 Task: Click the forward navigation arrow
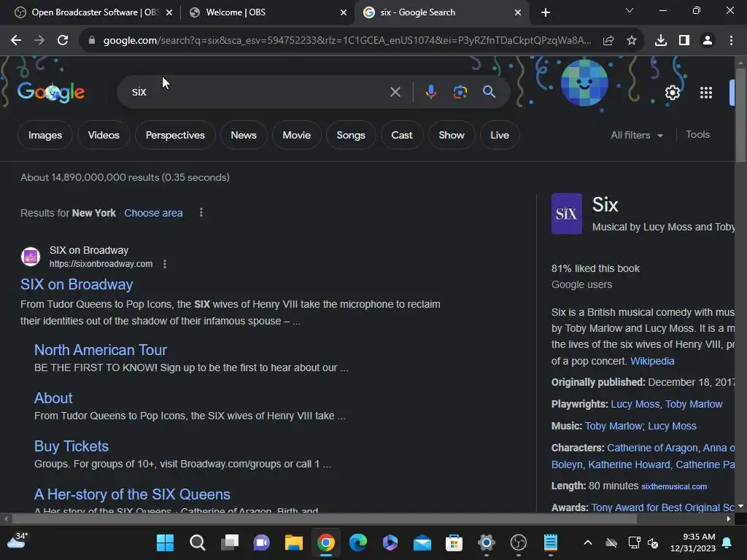(39, 41)
